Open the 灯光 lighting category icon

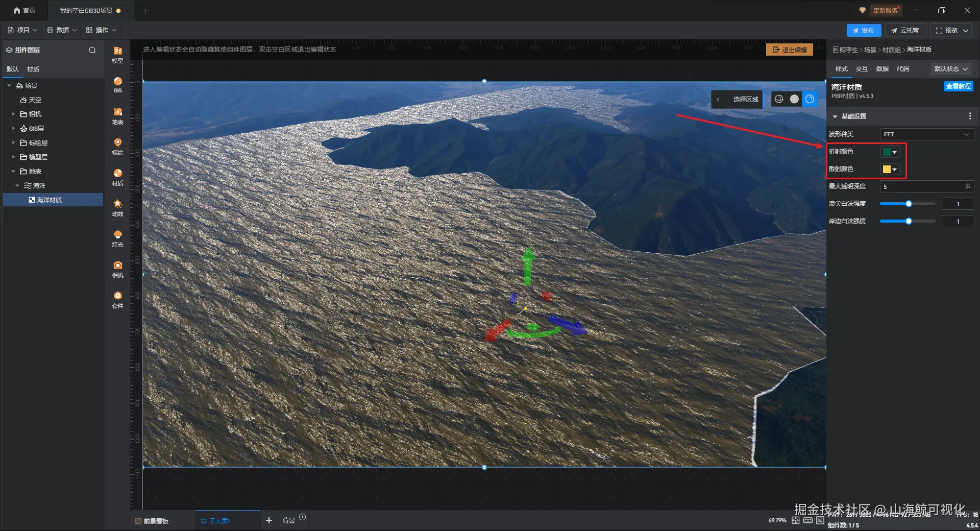[x=117, y=238]
